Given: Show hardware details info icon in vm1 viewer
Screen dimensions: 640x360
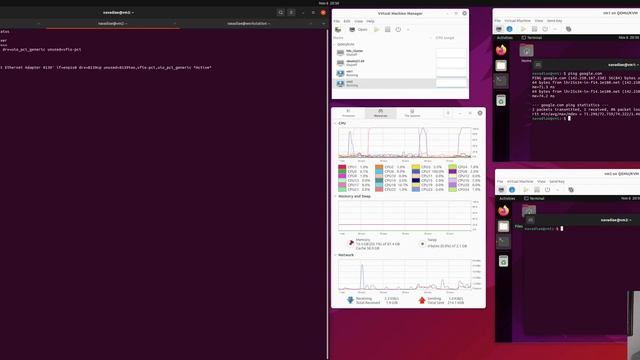Looking at the screenshot, I should click(x=509, y=29).
